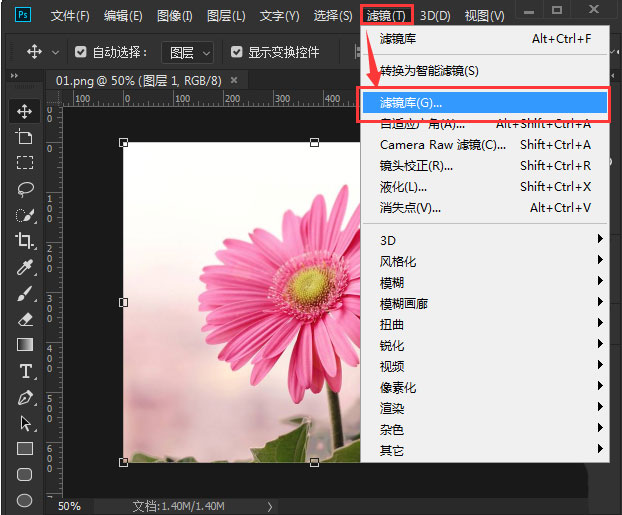Screen dimensions: 622x515
Task: Select the Rectangular Marquee tool
Action: [x=25, y=163]
